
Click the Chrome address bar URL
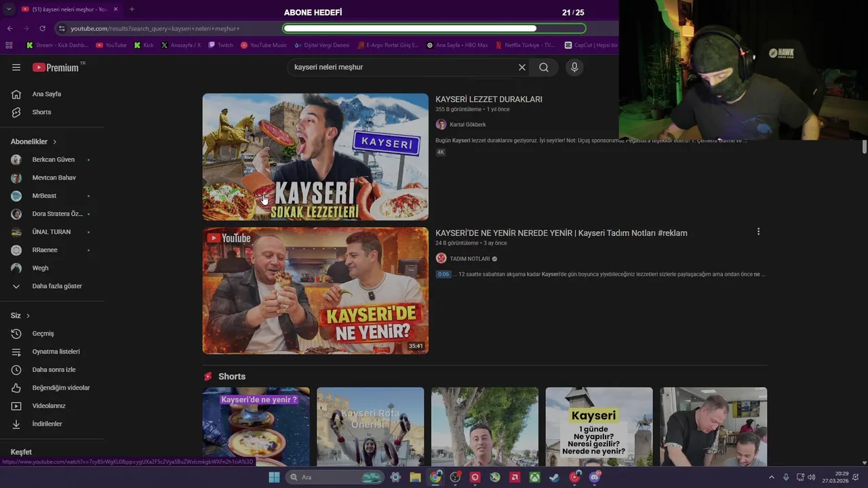tap(155, 28)
